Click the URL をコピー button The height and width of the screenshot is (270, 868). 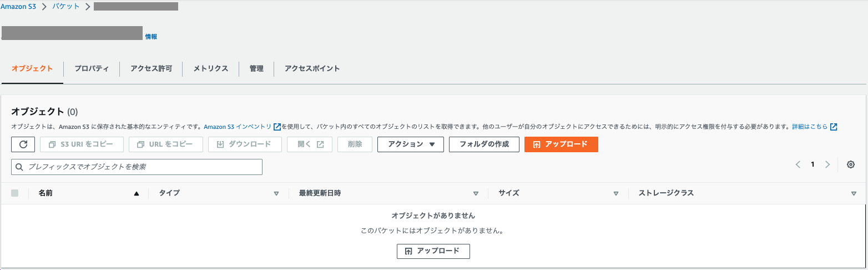(166, 144)
